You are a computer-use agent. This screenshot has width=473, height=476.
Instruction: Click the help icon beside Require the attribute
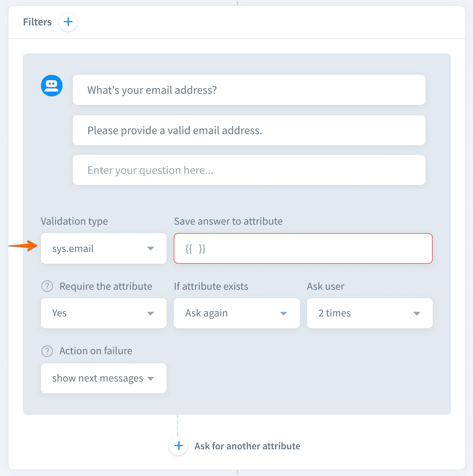click(x=47, y=287)
